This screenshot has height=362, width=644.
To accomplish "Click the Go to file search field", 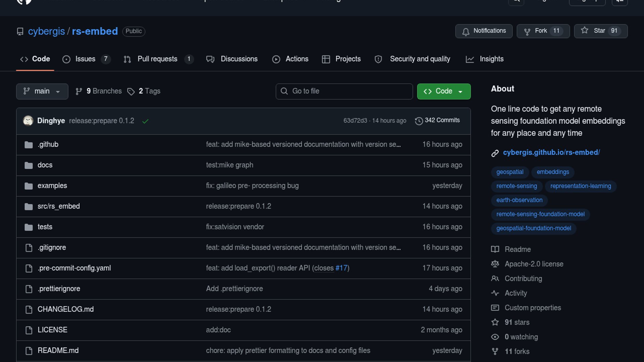I will (x=344, y=91).
